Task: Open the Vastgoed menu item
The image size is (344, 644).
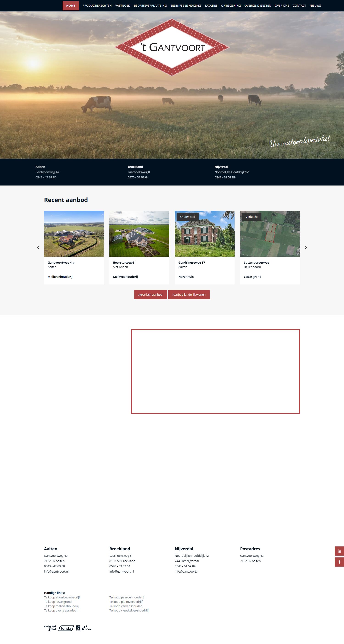Action: click(122, 5)
